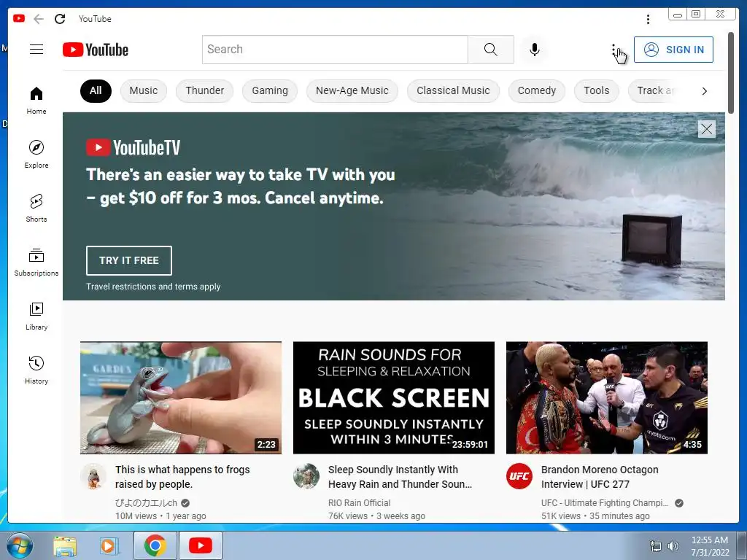Open Shorts in the sidebar

36,209
